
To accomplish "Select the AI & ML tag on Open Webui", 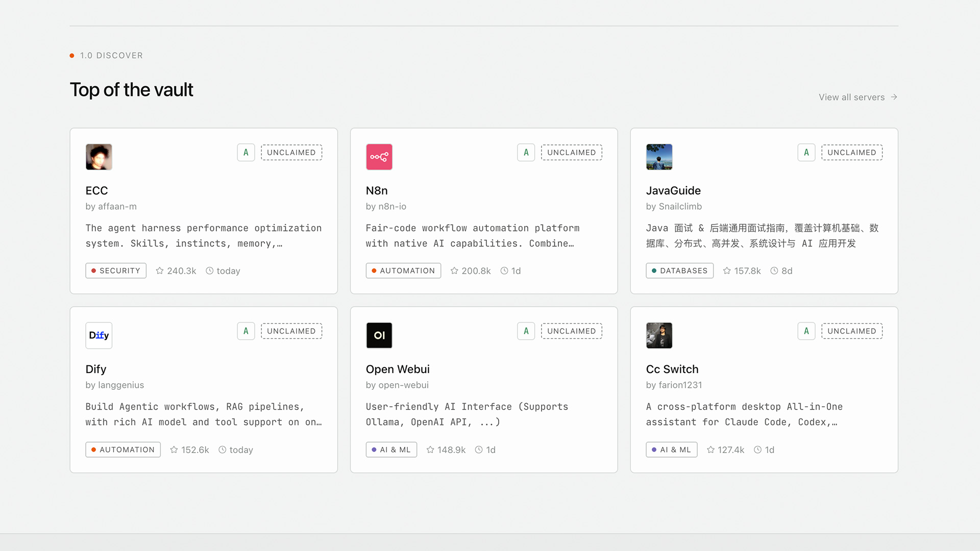I will [x=391, y=449].
